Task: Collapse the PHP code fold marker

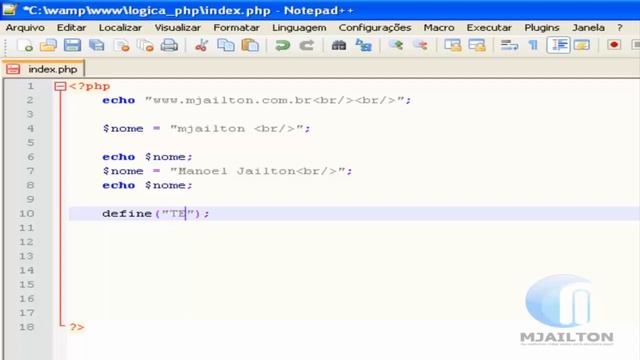Action: (x=60, y=86)
